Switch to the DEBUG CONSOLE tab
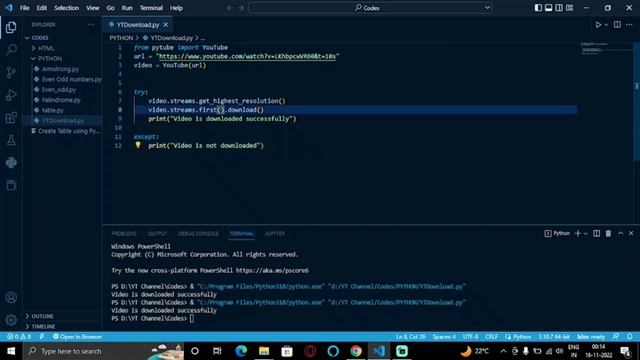Viewport: 640px width, 360px height. click(x=198, y=233)
